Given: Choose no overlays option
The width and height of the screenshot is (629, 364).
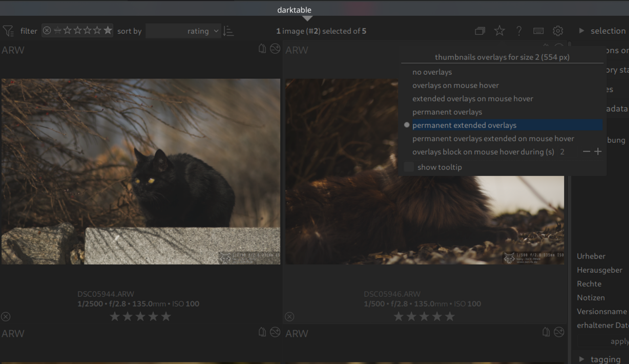Looking at the screenshot, I should pyautogui.click(x=432, y=72).
